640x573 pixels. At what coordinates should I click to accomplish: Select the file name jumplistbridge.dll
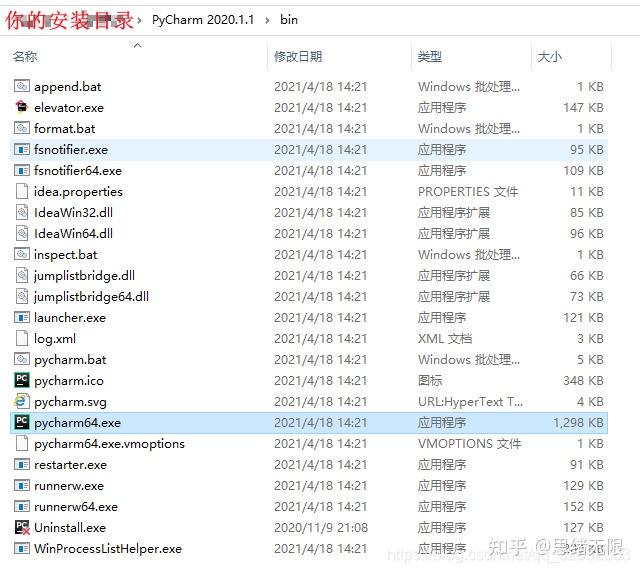pyautogui.click(x=84, y=276)
